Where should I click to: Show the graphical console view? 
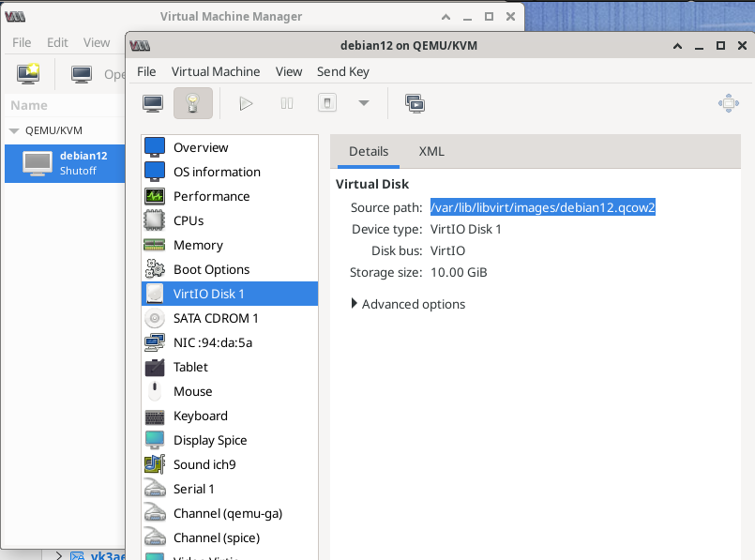[x=153, y=103]
